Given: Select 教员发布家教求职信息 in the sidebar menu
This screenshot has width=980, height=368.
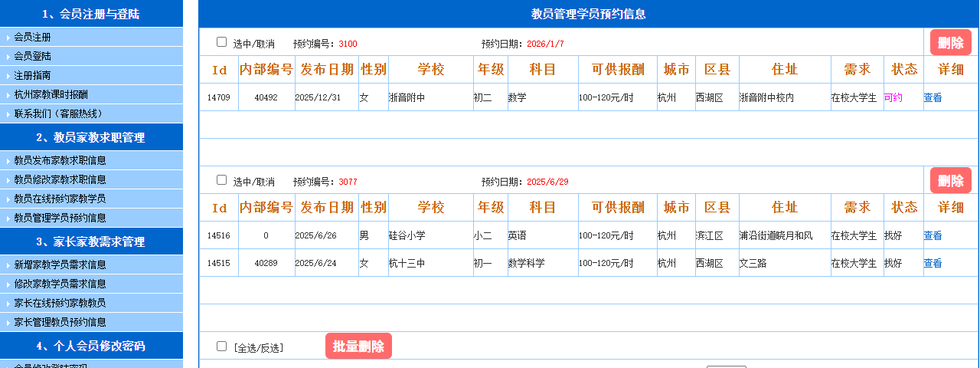Looking at the screenshot, I should 60,160.
